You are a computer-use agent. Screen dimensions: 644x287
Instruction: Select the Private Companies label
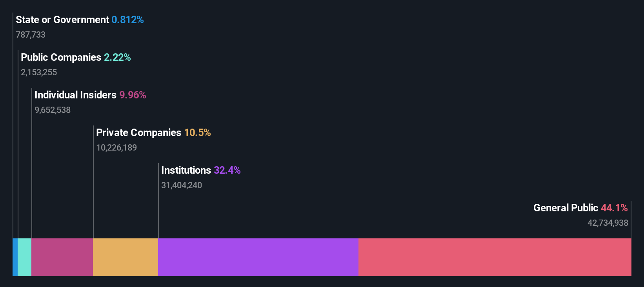click(x=138, y=133)
